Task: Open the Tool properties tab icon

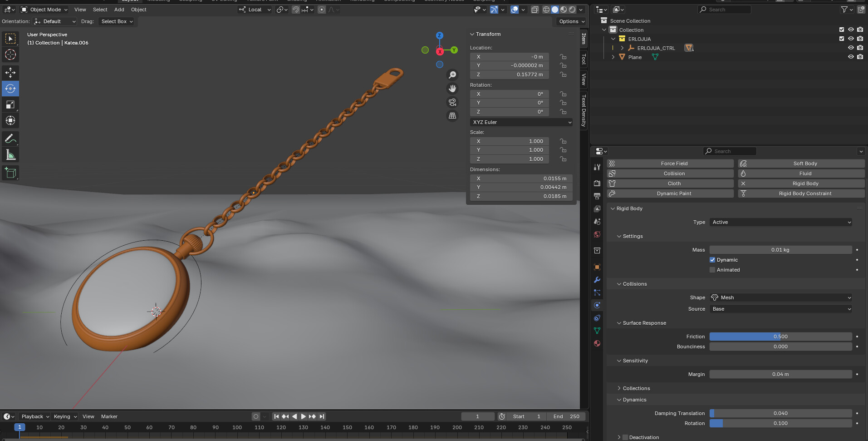Action: click(597, 167)
